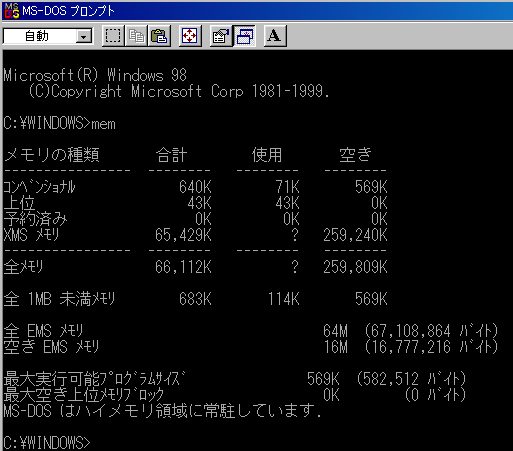Open the Font settings 'A' icon
Viewport: 513px width, 451px height.
pos(275,36)
